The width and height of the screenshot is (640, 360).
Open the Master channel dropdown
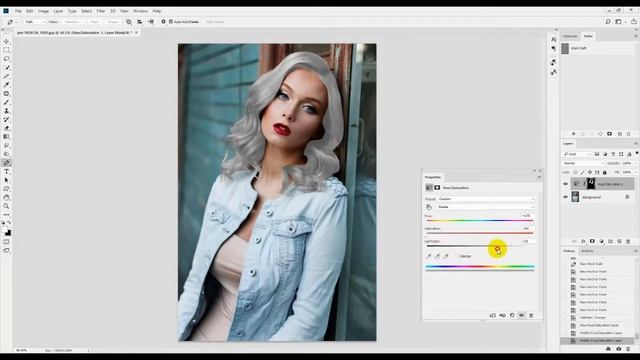(x=485, y=207)
